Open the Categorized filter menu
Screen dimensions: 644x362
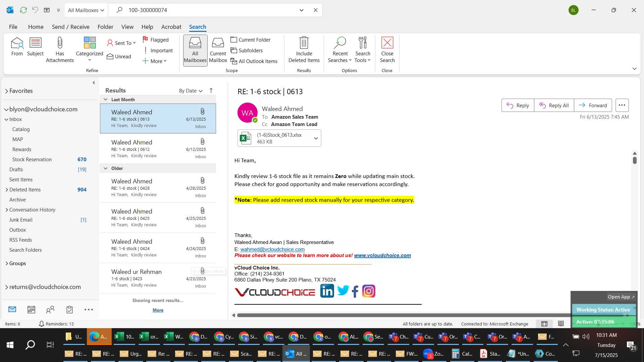90,50
